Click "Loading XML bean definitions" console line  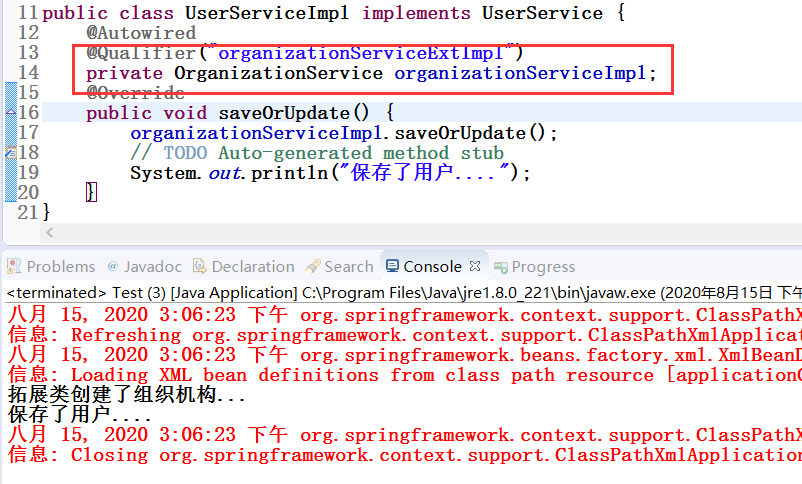coord(405,375)
